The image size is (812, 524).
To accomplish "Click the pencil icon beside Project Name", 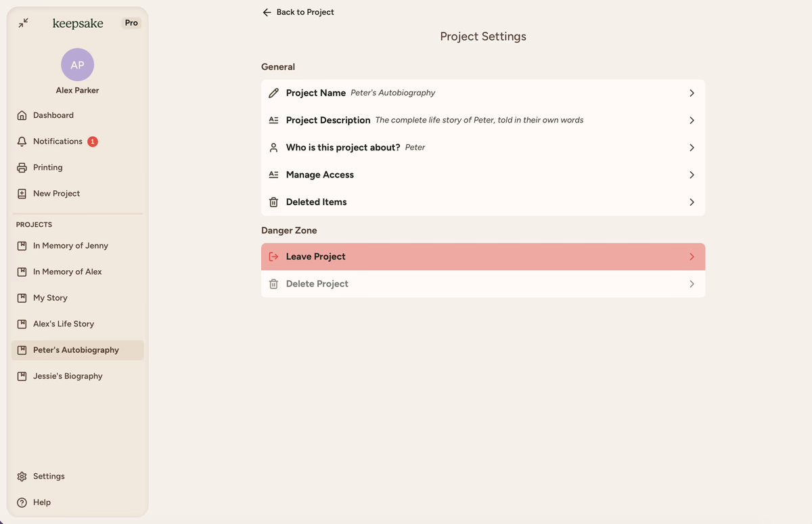I will coord(273,93).
